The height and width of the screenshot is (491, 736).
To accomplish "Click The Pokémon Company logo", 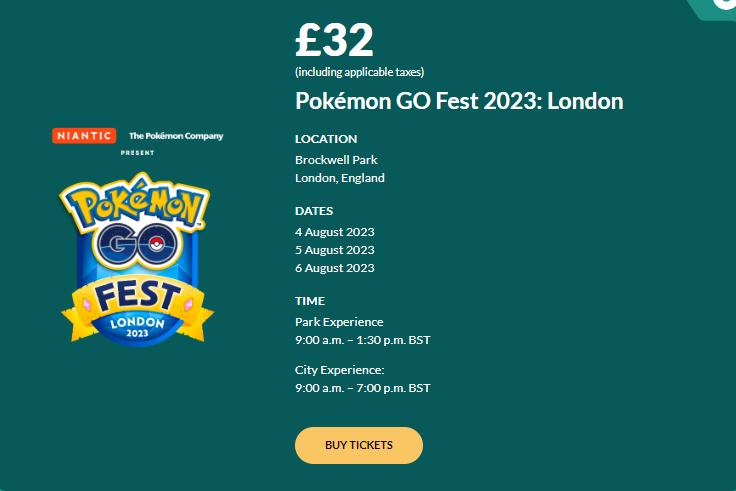I will [x=176, y=136].
